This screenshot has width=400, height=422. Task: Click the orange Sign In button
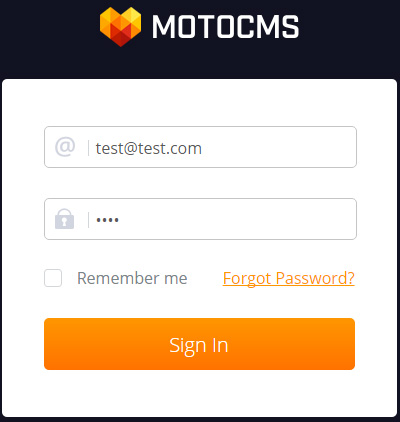tap(199, 344)
